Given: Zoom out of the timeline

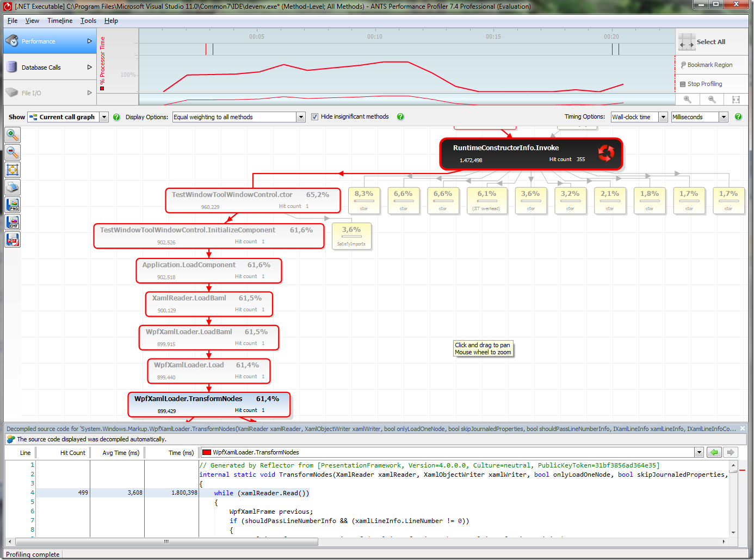Looking at the screenshot, I should 712,100.
